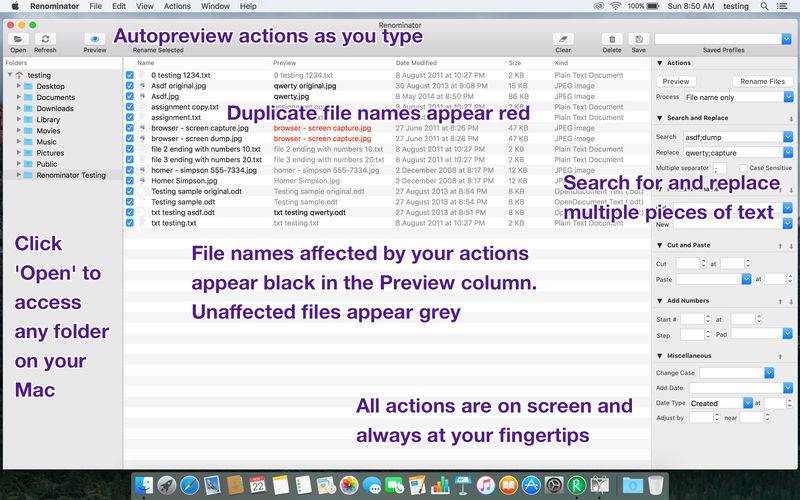Click the Start # input field
Viewport: 800px width, 500px height.
coord(692,319)
